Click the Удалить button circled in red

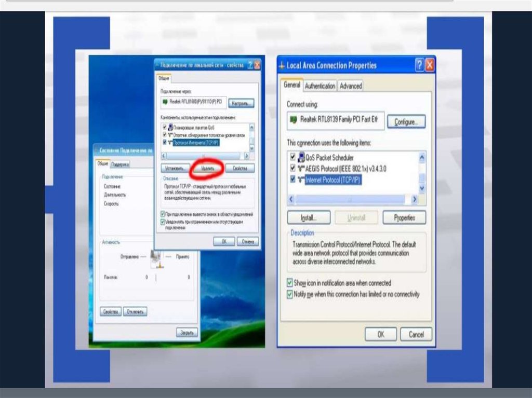[x=207, y=169]
